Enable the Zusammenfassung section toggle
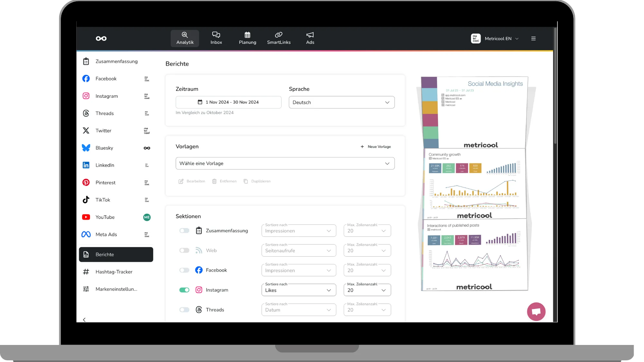Screen dimensions: 644x362 184,231
